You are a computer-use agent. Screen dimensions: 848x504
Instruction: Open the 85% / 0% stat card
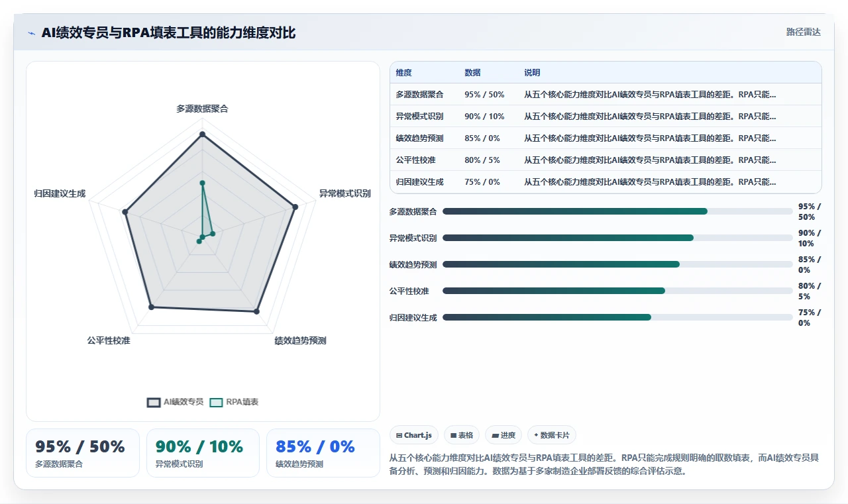coord(323,453)
